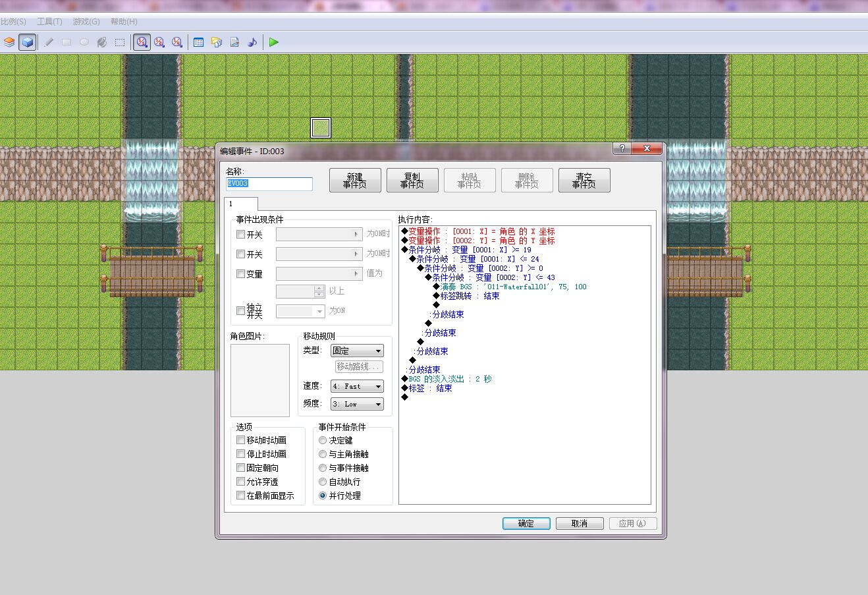Open the 帮助(H) menu

pos(124,22)
